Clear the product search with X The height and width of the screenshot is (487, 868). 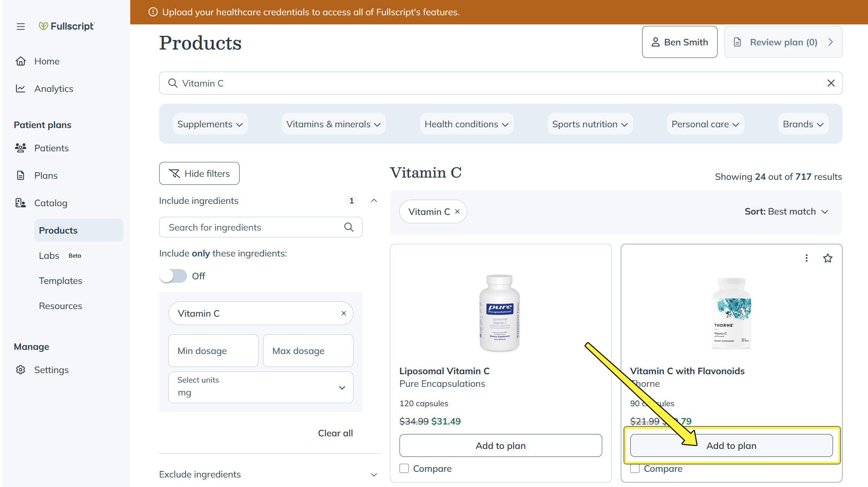click(x=831, y=83)
